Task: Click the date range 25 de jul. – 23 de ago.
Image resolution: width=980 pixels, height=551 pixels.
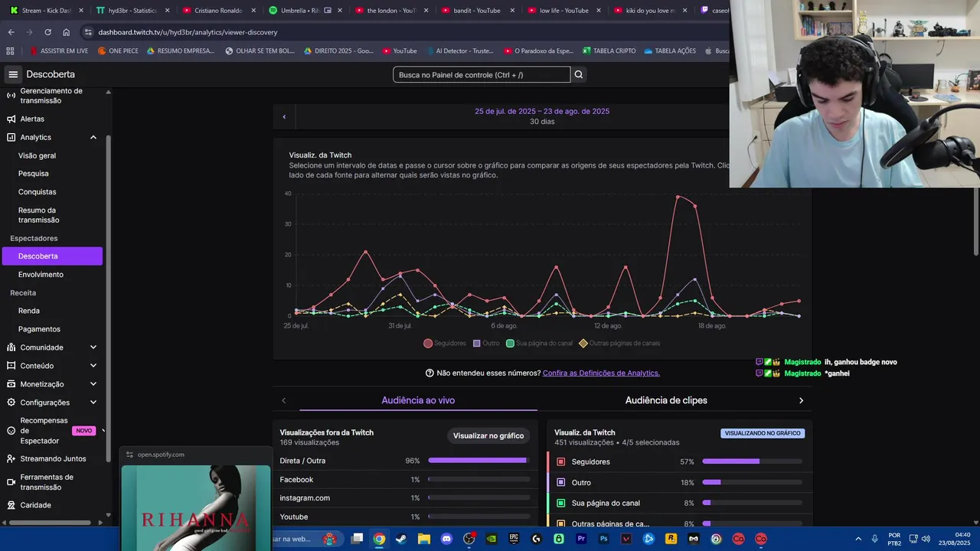Action: pos(542,111)
